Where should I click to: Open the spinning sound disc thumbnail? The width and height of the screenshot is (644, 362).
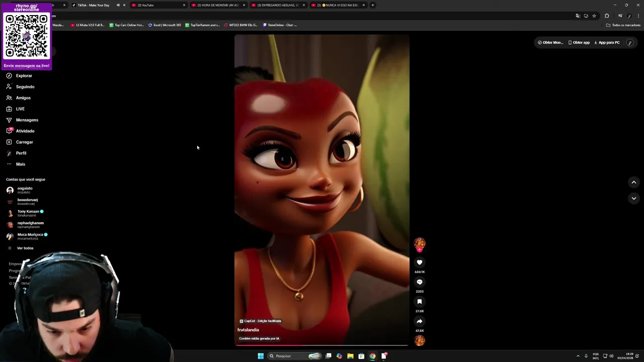pos(420,340)
